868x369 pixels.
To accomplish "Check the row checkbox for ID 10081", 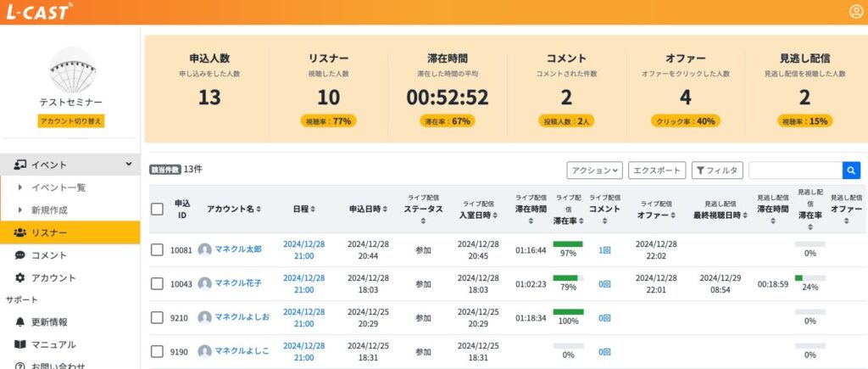I will pos(157,250).
